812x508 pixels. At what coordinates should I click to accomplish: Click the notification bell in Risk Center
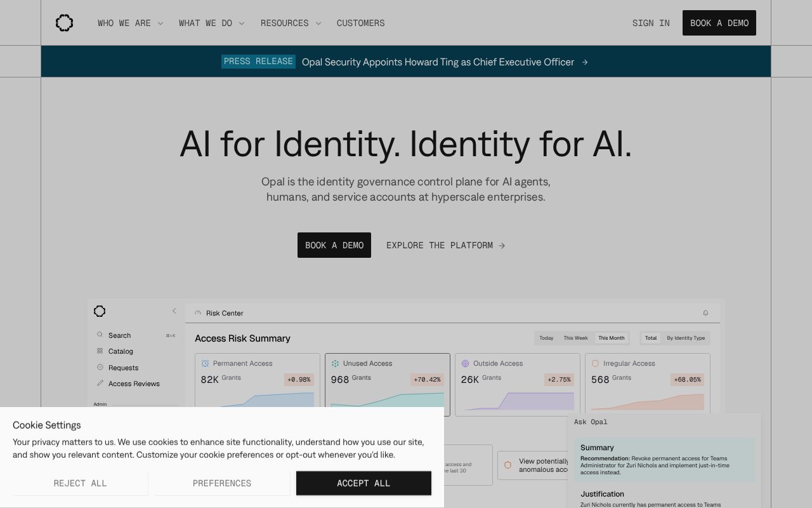pyautogui.click(x=705, y=313)
